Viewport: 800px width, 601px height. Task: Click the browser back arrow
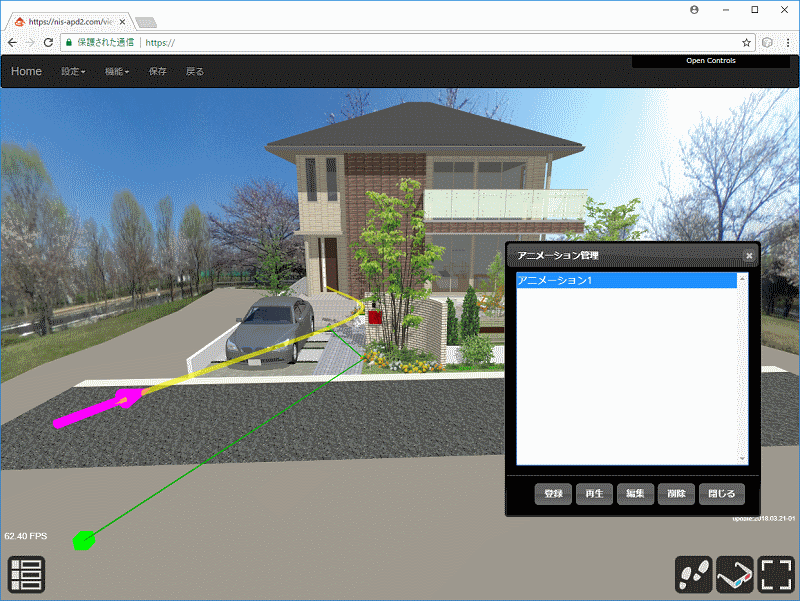[x=12, y=43]
